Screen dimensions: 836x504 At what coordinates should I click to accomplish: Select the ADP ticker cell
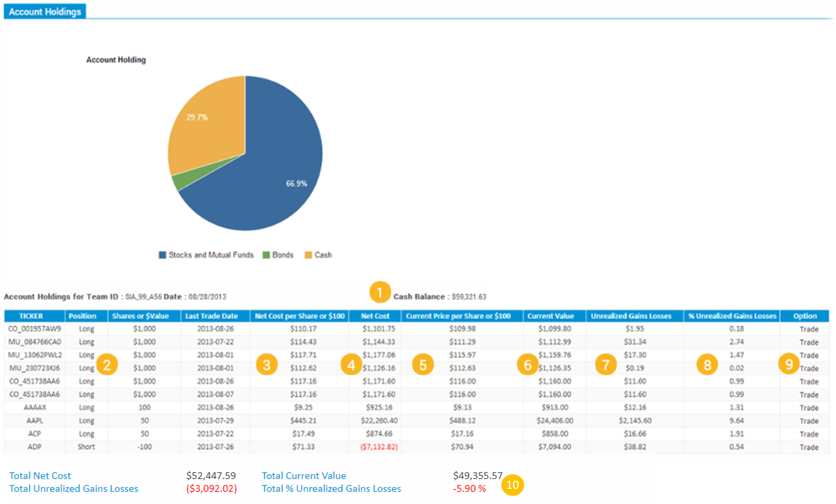34,447
